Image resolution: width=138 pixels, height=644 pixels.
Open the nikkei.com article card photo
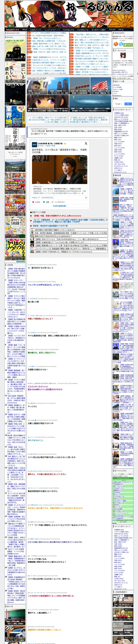[60, 169]
